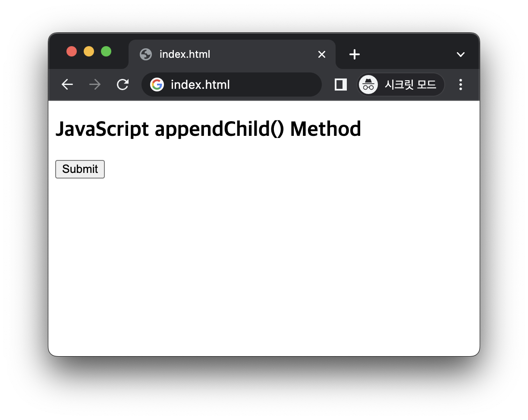Expand the tab search chevron

pos(461,54)
